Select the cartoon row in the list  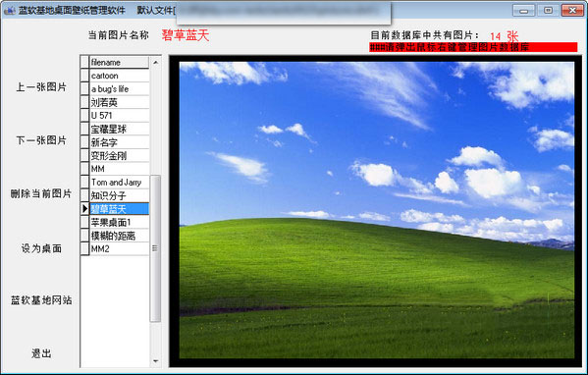coord(119,76)
